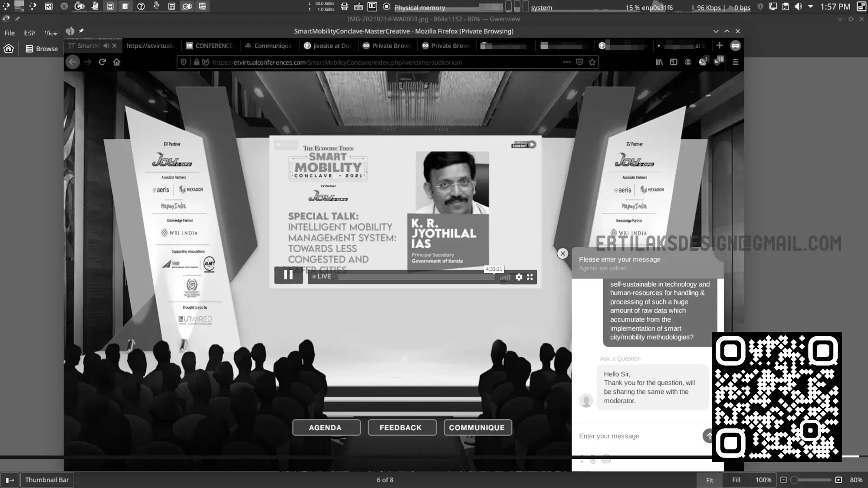This screenshot has width=868, height=488.
Task: Open Gwenview File menu
Action: [x=10, y=33]
